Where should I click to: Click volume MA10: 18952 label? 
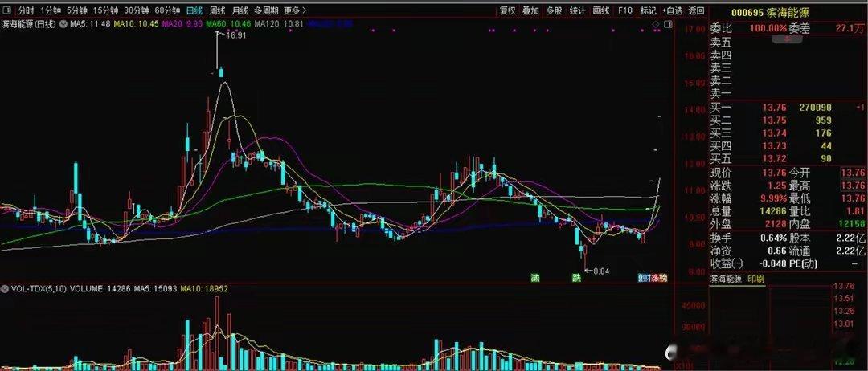click(204, 288)
